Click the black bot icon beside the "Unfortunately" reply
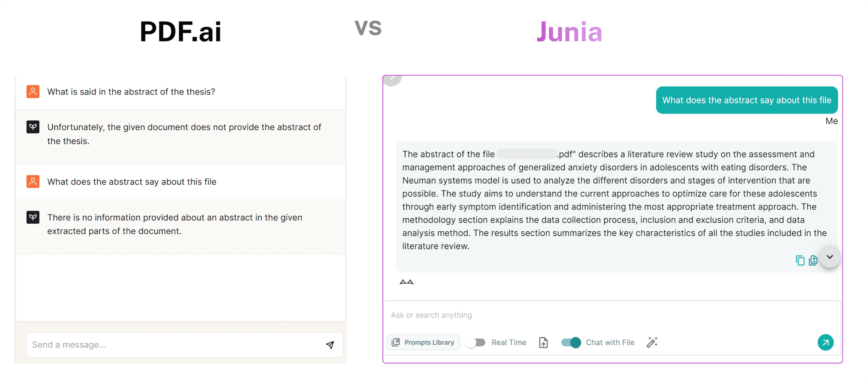The height and width of the screenshot is (385, 868). click(x=33, y=127)
